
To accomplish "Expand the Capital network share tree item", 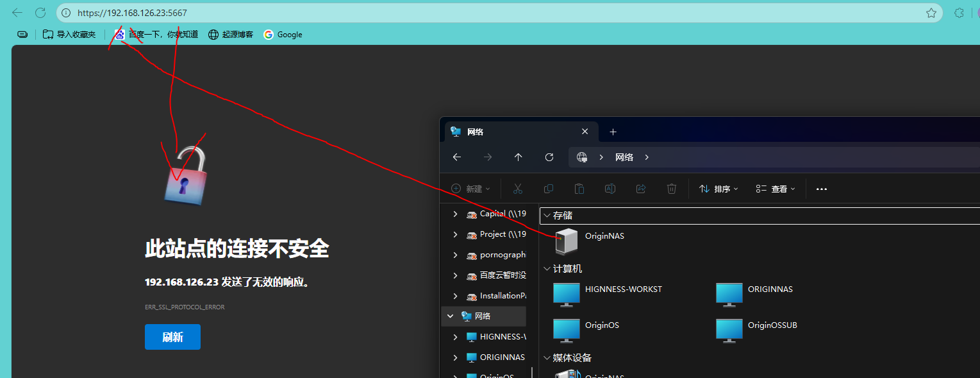I will 455,214.
